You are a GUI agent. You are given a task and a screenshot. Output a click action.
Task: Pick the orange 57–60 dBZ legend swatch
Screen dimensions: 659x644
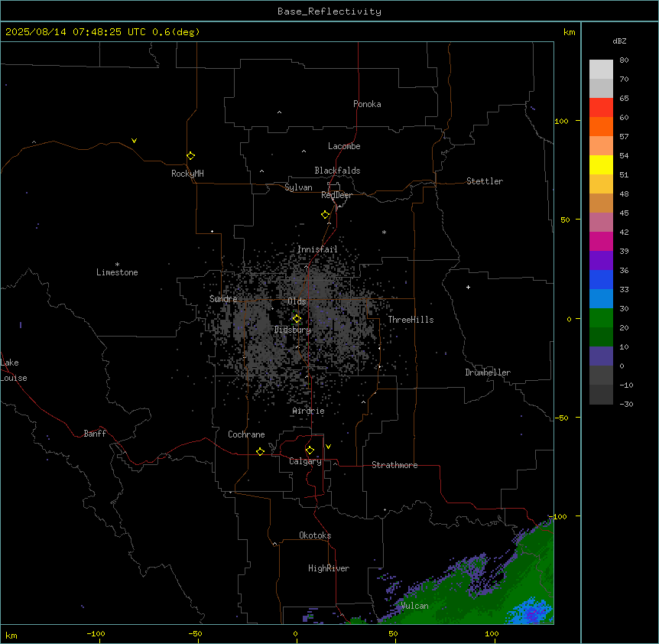pyautogui.click(x=601, y=126)
